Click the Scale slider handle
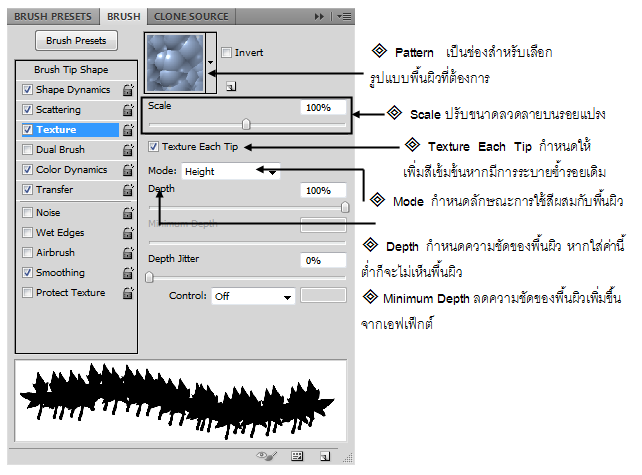Viewport: 642px width, 475px height. pyautogui.click(x=246, y=124)
